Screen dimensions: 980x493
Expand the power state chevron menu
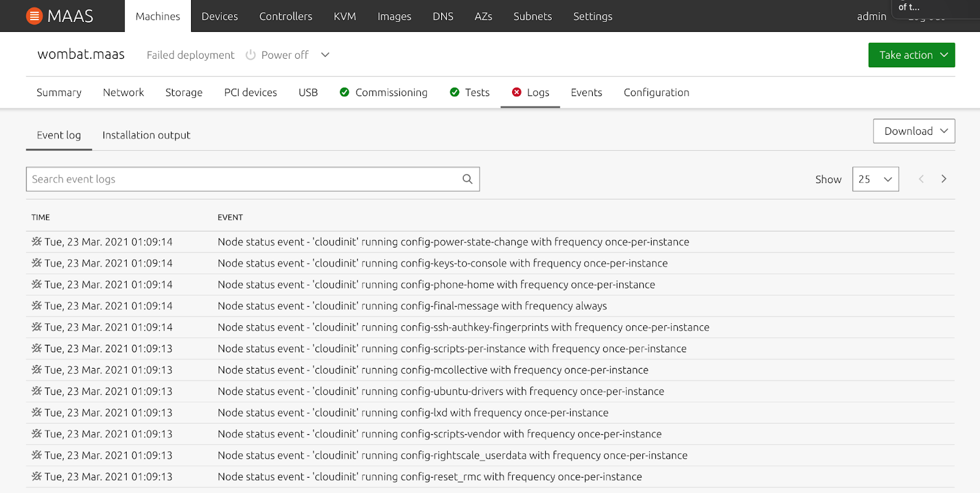(x=325, y=55)
